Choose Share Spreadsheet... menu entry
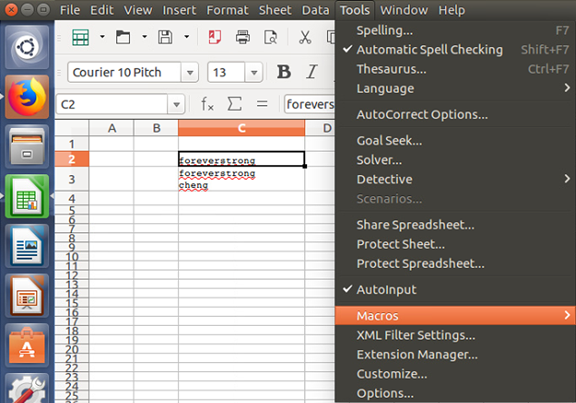This screenshot has width=576, height=403. pyautogui.click(x=455, y=225)
